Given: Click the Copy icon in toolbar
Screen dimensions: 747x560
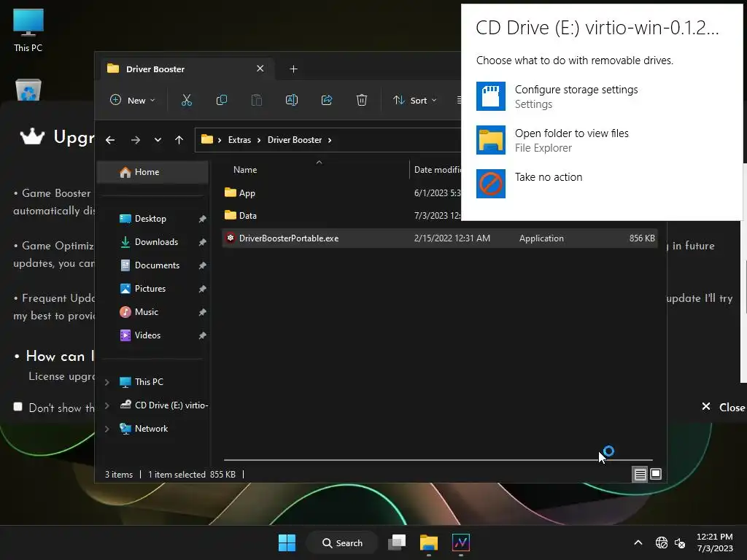Looking at the screenshot, I should click(x=222, y=100).
